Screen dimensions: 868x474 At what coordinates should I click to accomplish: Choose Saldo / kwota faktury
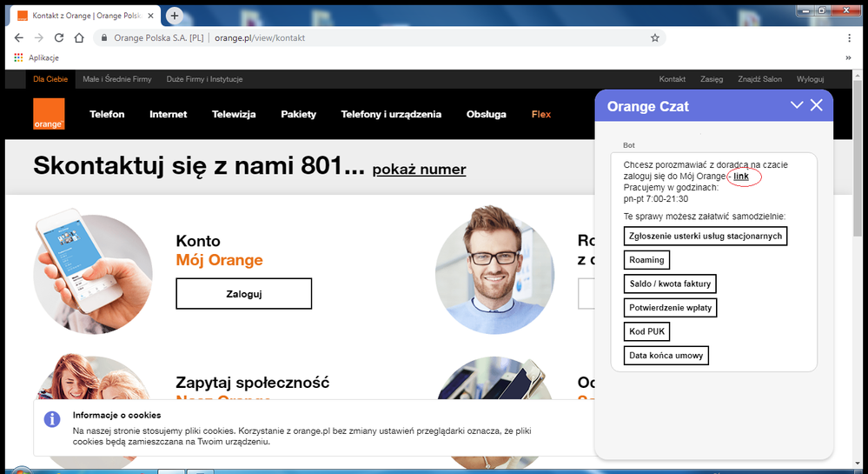coord(670,284)
